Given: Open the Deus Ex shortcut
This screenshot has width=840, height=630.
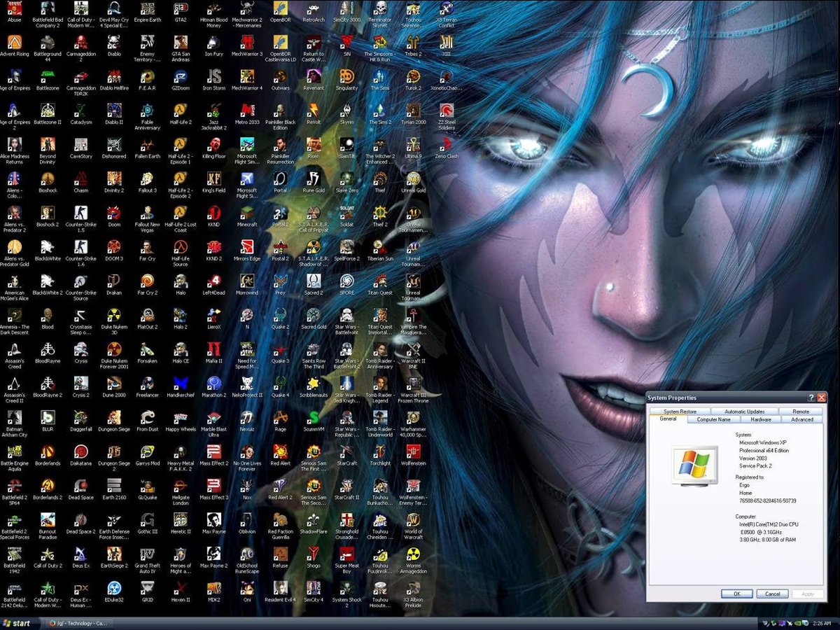Looking at the screenshot, I should 80,558.
